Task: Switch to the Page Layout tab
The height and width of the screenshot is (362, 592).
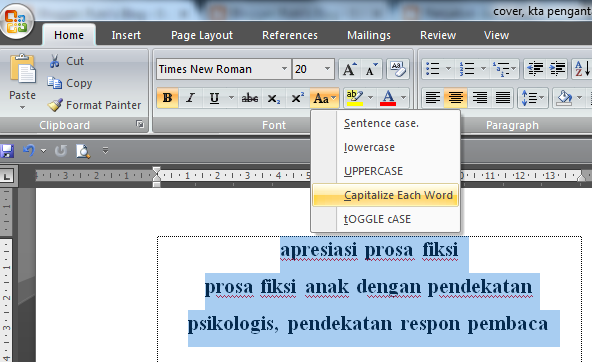Action: click(202, 35)
